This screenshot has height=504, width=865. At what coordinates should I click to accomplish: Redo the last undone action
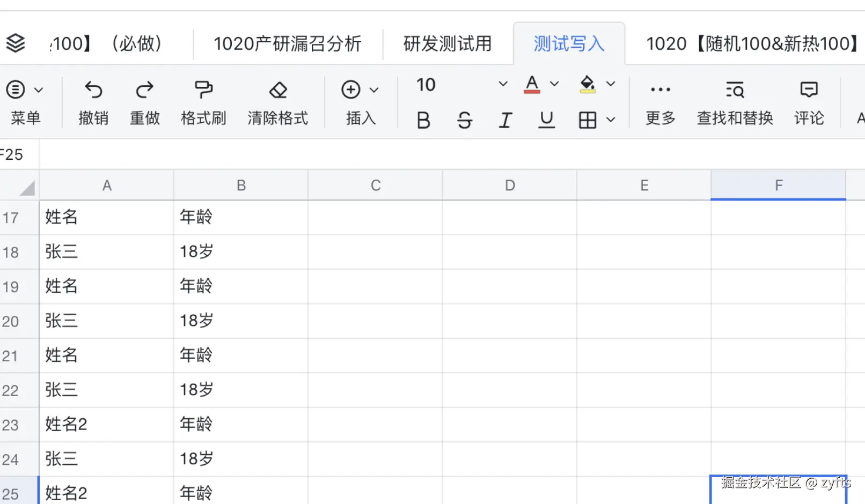pos(144,102)
